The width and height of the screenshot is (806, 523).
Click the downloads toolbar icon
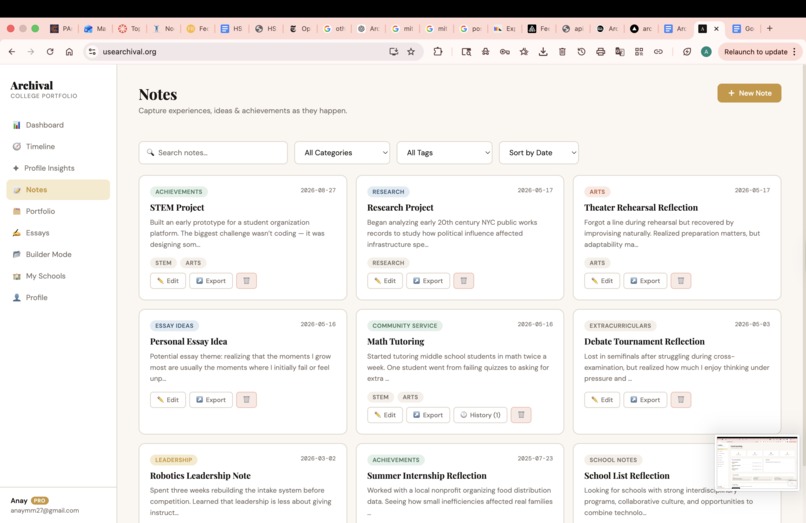(543, 51)
